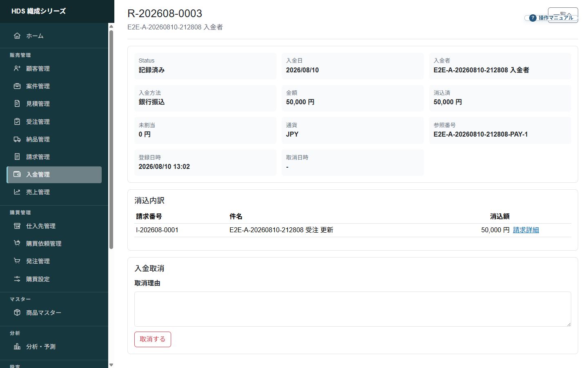Viewport: 588px width, 368px height.
Task: Open ホーム via its house icon
Action: 17,36
